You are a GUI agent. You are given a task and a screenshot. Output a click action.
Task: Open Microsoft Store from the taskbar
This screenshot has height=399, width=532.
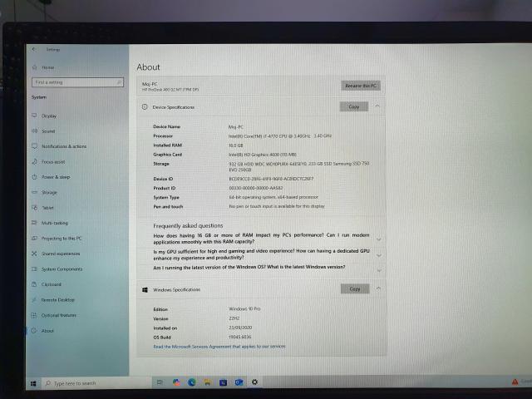pos(223,382)
